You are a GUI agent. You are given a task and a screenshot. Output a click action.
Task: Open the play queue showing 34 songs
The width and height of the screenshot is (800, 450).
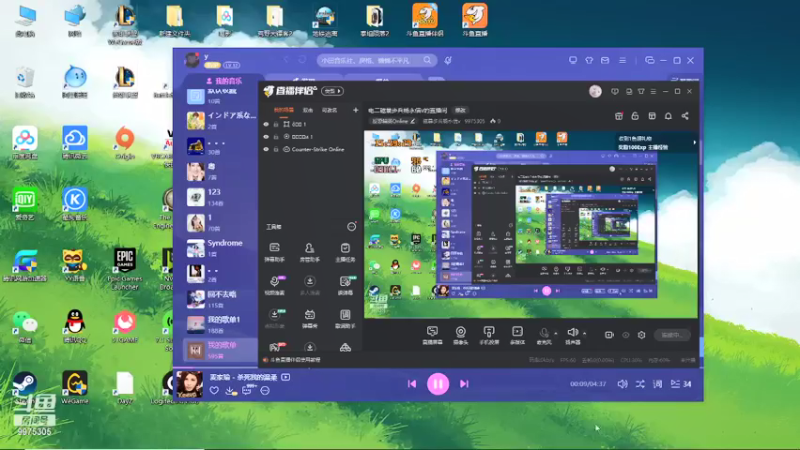pos(681,384)
